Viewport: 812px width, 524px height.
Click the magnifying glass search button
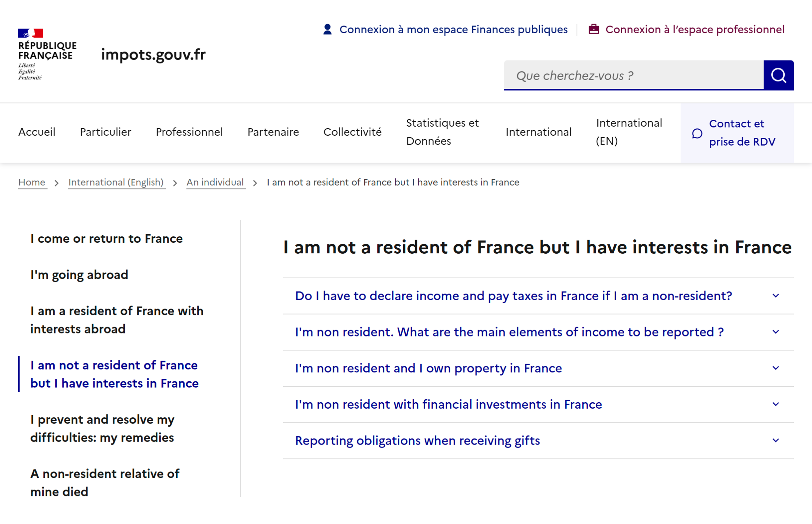tap(778, 75)
